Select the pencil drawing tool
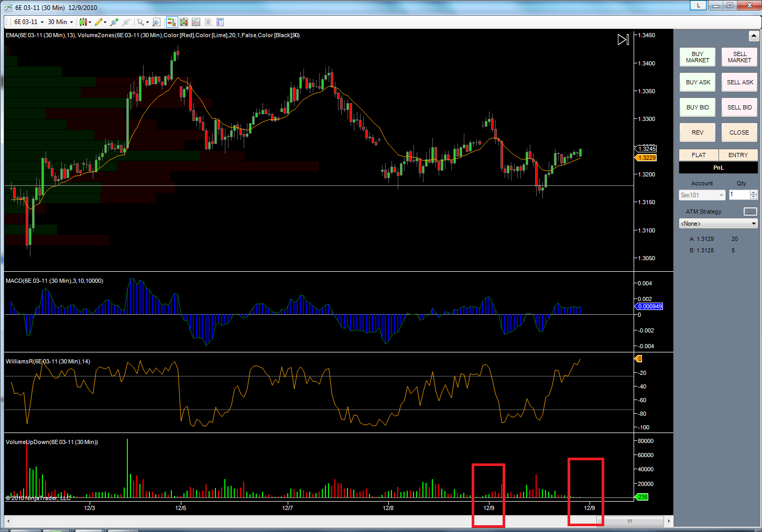The height and width of the screenshot is (532, 762). pos(99,22)
